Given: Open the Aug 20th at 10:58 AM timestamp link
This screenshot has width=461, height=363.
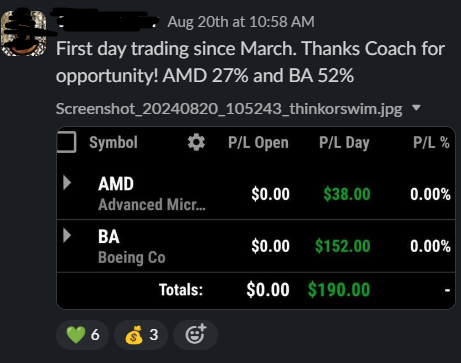Looking at the screenshot, I should [241, 22].
